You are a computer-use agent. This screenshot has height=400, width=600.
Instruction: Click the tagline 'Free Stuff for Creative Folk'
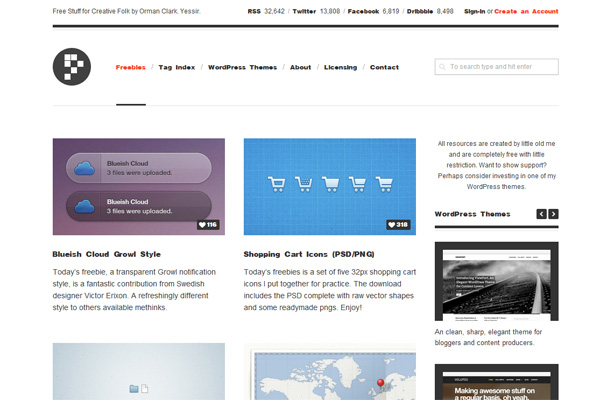pos(126,11)
